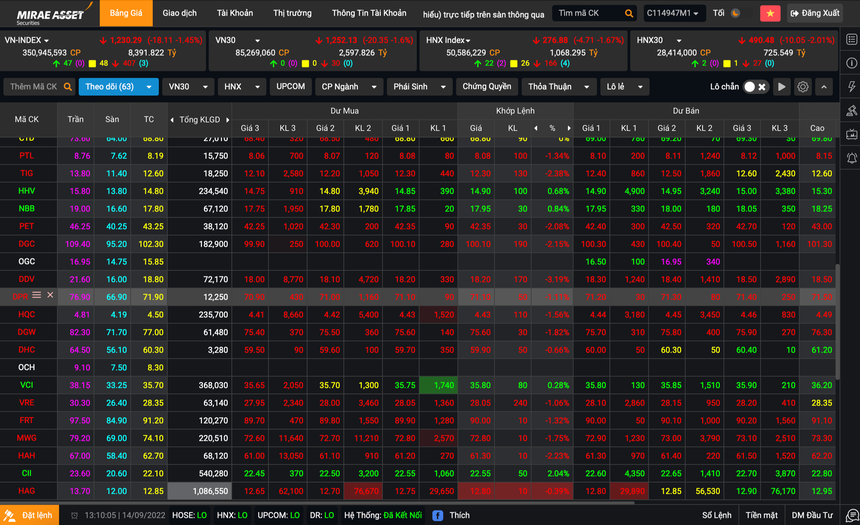Click the Facebook Thích icon
The image size is (860, 525).
[436, 515]
